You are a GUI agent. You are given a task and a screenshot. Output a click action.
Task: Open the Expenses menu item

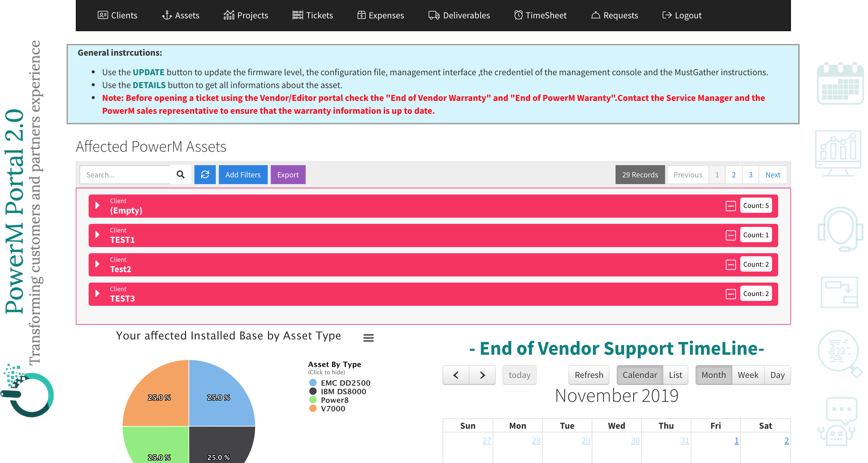380,15
